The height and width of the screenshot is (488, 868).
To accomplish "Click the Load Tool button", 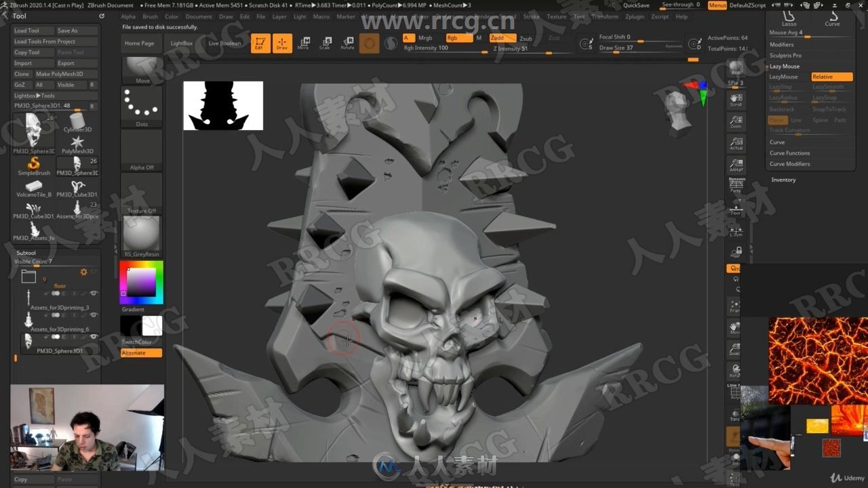I will click(x=33, y=30).
